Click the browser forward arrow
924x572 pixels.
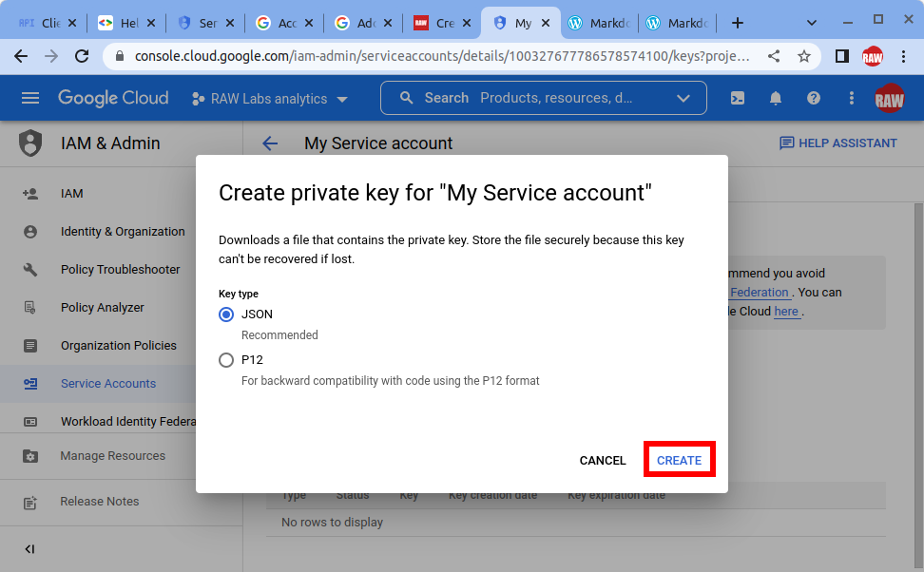click(x=52, y=56)
